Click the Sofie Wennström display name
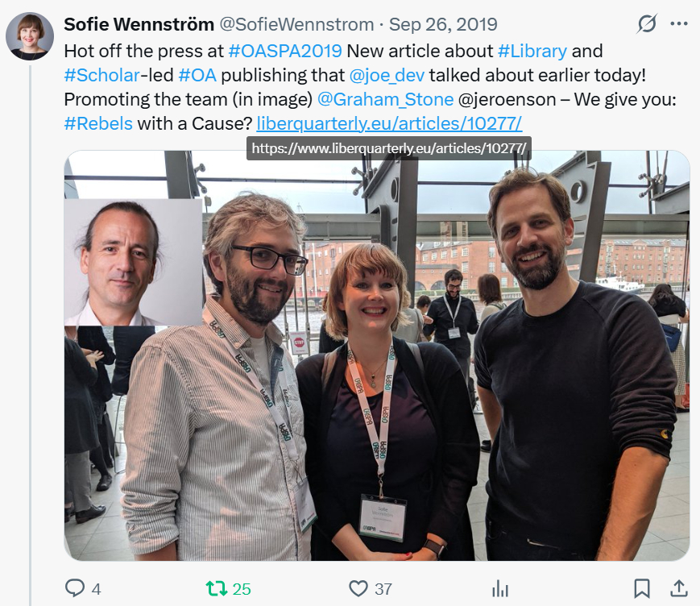Screen dimensions: 700x606 pos(139,24)
